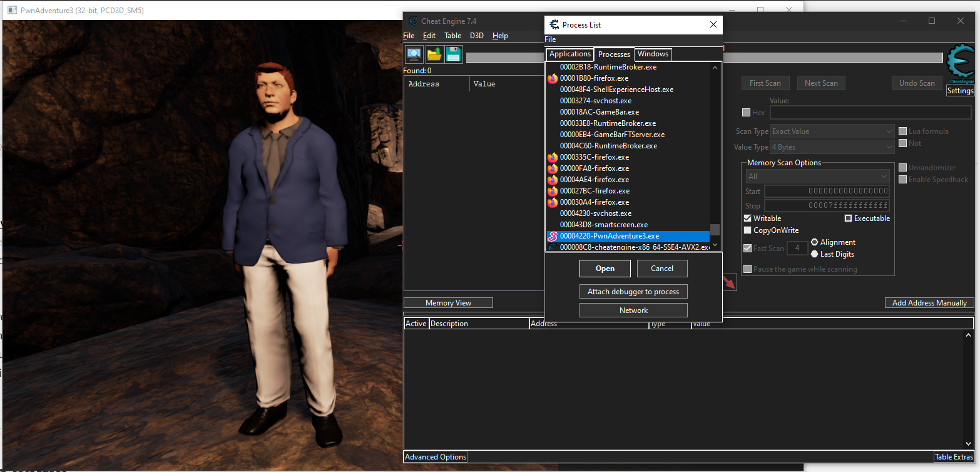Click the Process List title icon

coord(554,25)
